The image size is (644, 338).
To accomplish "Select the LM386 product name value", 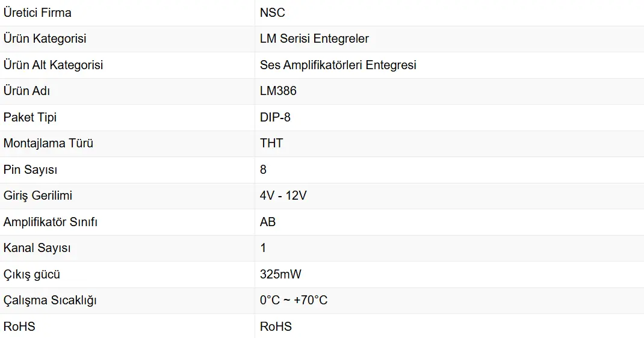I will tap(278, 91).
